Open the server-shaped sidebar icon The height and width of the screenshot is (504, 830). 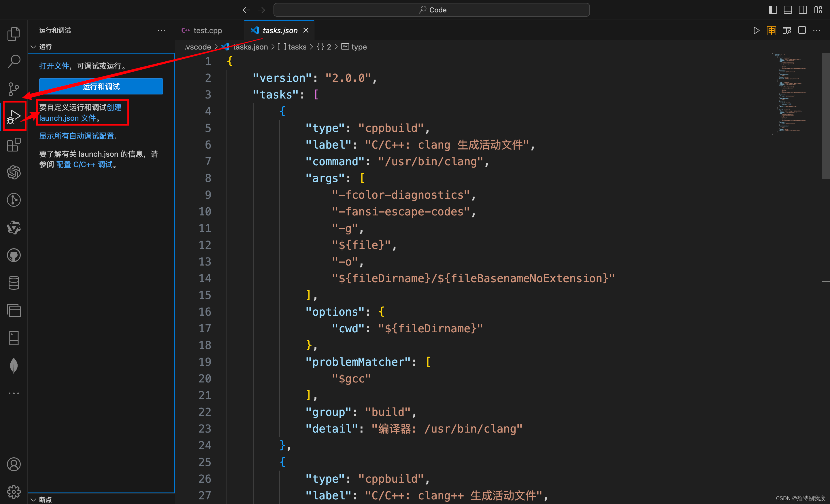coord(14,338)
